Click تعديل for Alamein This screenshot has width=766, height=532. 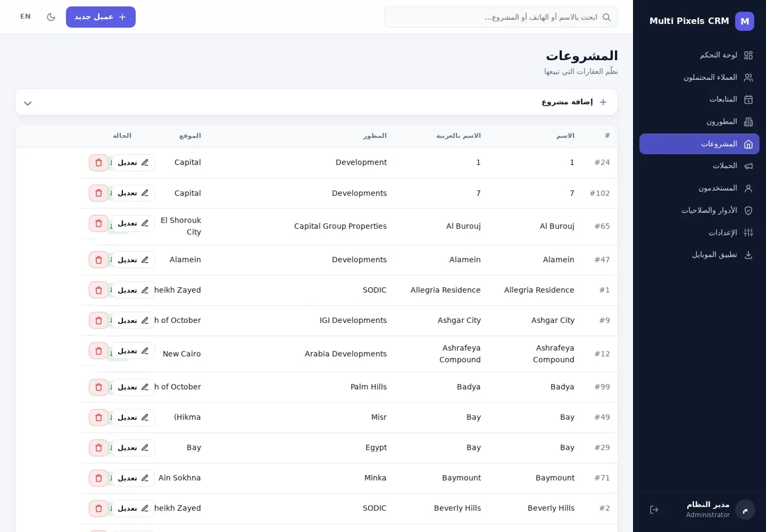pos(133,260)
